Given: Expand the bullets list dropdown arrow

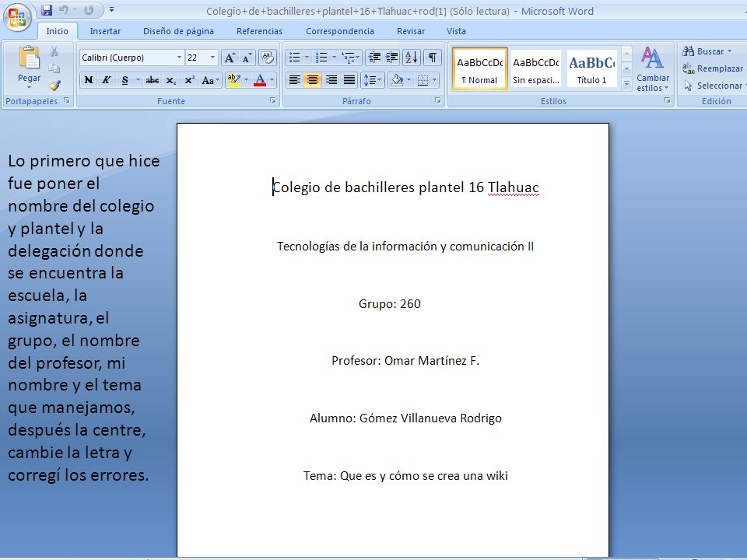Looking at the screenshot, I should point(307,58).
